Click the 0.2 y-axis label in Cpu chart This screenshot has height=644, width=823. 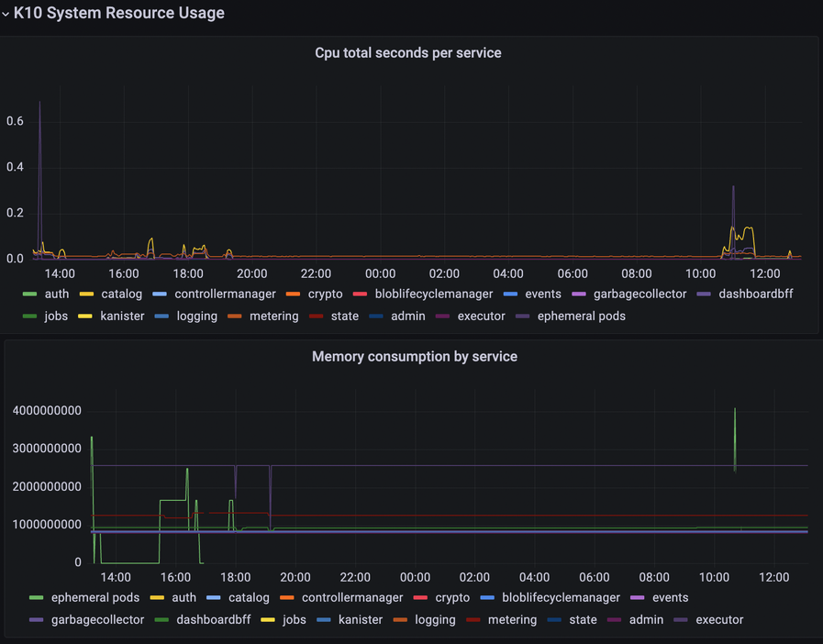tap(16, 213)
